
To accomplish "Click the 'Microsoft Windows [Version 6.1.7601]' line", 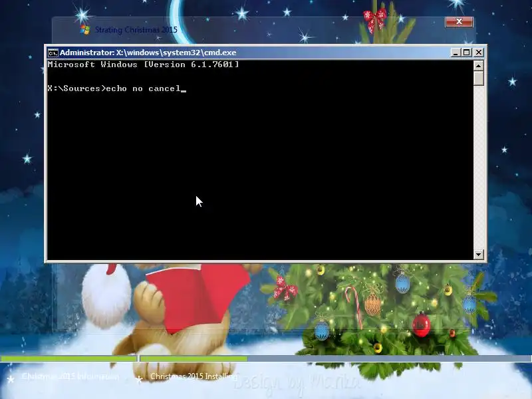I will pyautogui.click(x=143, y=65).
